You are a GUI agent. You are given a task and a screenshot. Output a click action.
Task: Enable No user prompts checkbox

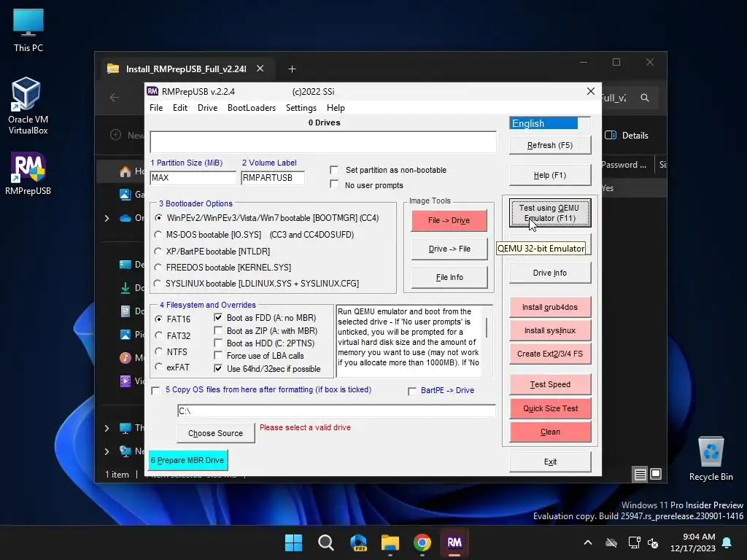click(334, 184)
